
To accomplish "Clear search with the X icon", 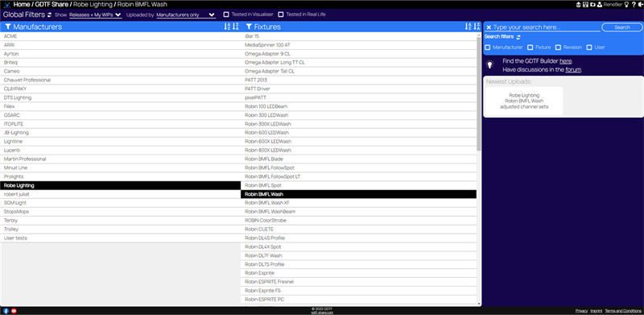I will point(489,27).
